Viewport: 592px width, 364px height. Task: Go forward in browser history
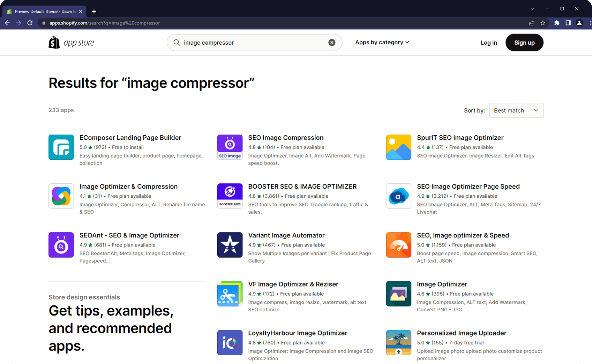click(18, 23)
